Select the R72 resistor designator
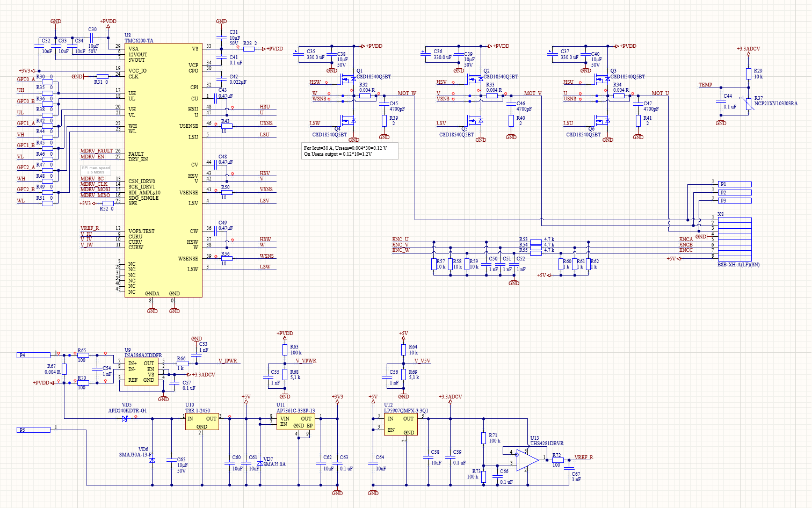 [x=556, y=455]
